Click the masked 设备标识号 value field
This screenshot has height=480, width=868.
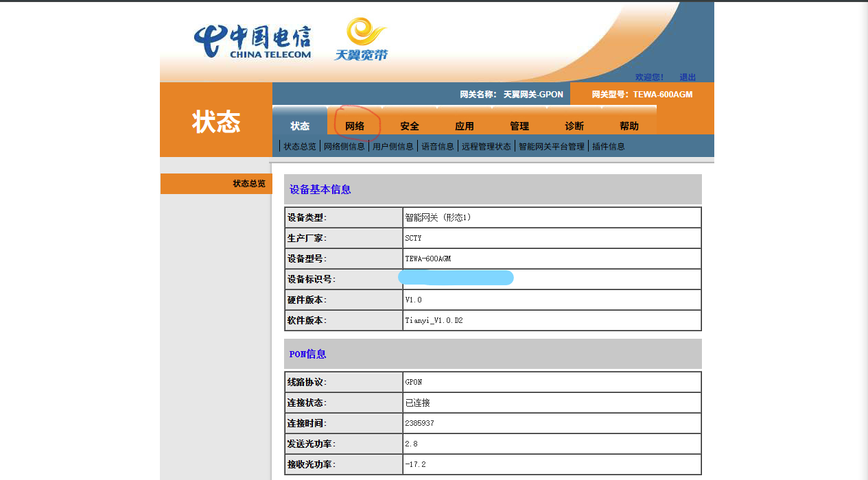tap(456, 278)
